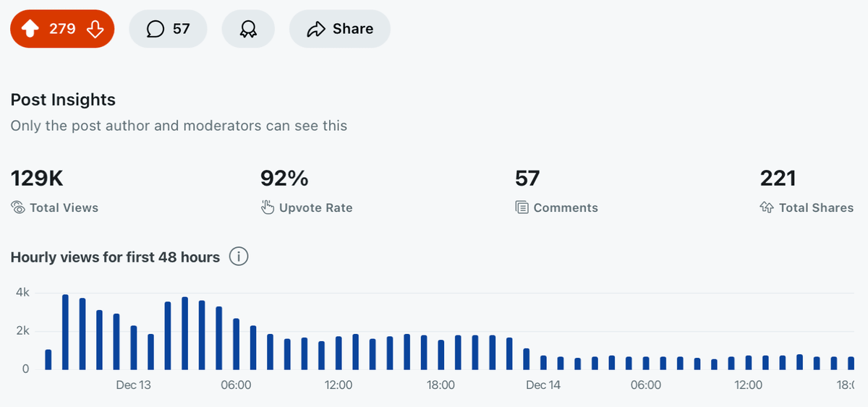Click the Share button

coord(340,29)
